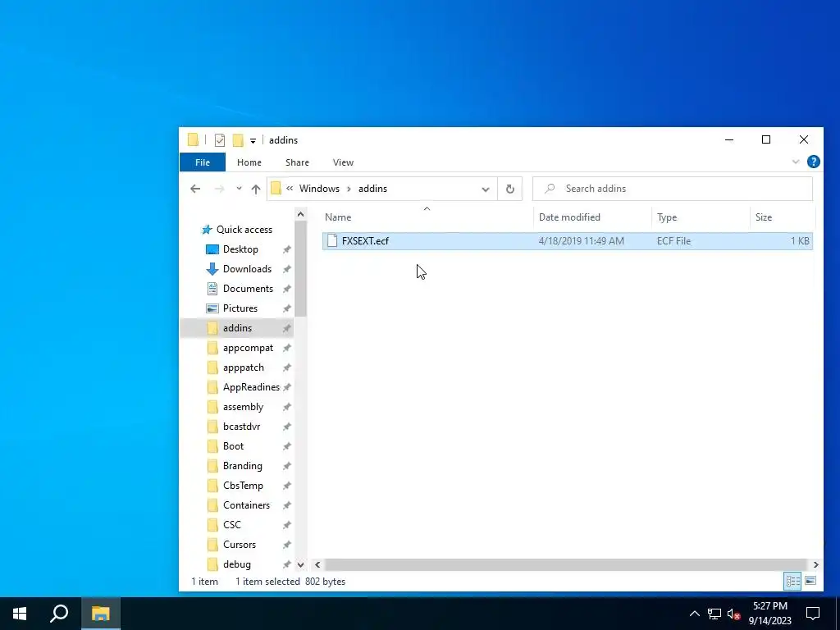Open Branding folder in sidebar

point(243,466)
